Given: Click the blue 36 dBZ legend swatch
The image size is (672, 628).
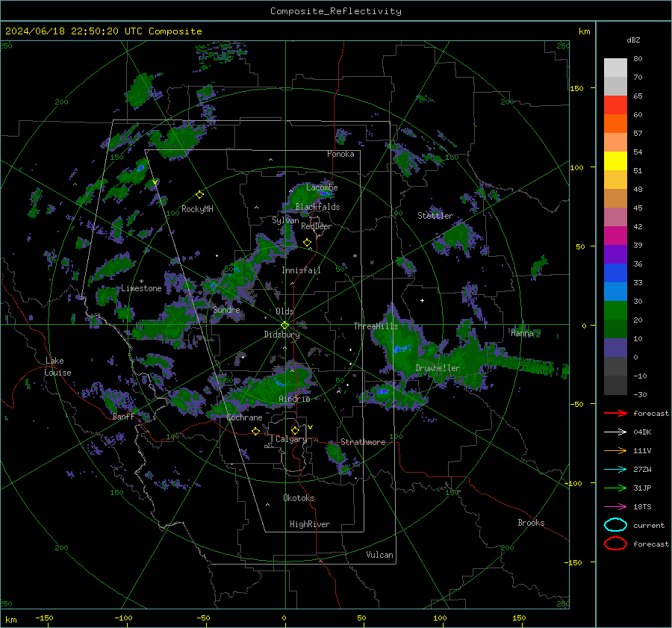Looking at the screenshot, I should 615,273.
